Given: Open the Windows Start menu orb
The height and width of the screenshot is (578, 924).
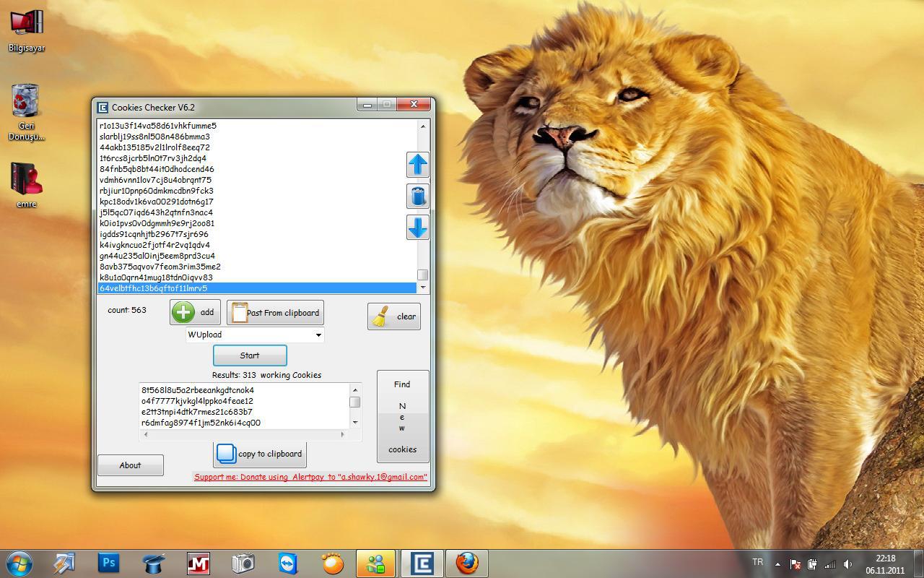Looking at the screenshot, I should pos(19,563).
